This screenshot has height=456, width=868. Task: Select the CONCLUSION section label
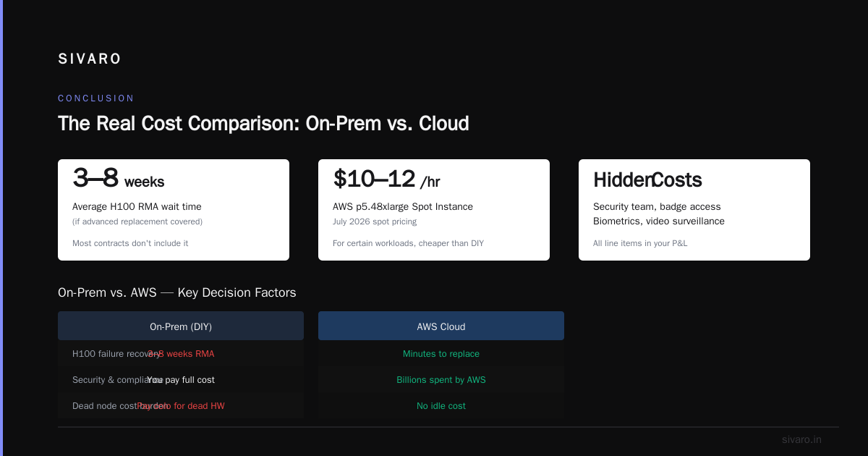(96, 98)
